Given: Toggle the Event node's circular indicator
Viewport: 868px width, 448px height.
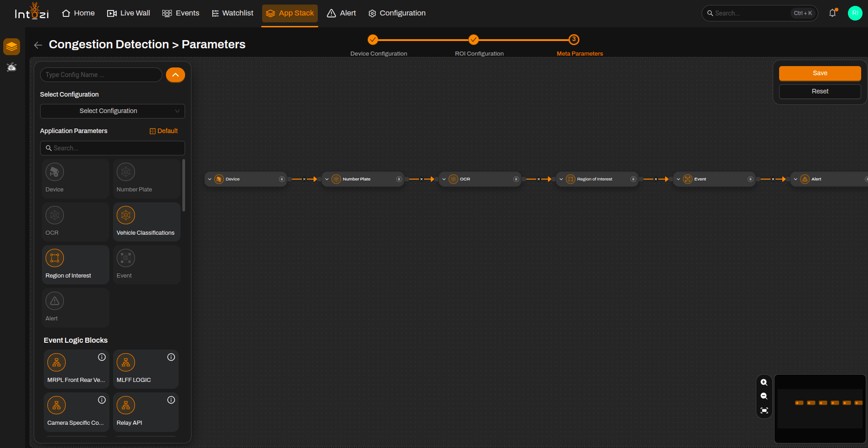Looking at the screenshot, I should pos(750,179).
